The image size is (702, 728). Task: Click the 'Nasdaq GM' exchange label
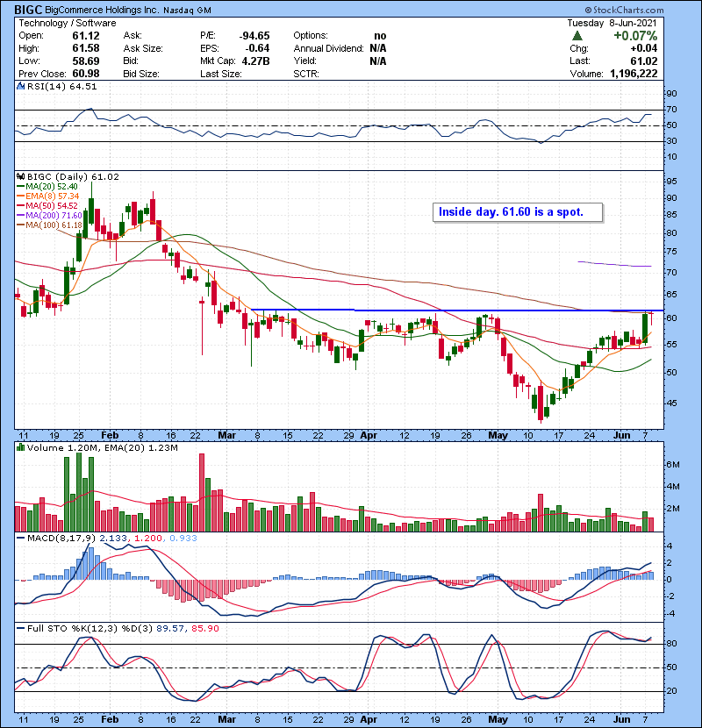187,11
